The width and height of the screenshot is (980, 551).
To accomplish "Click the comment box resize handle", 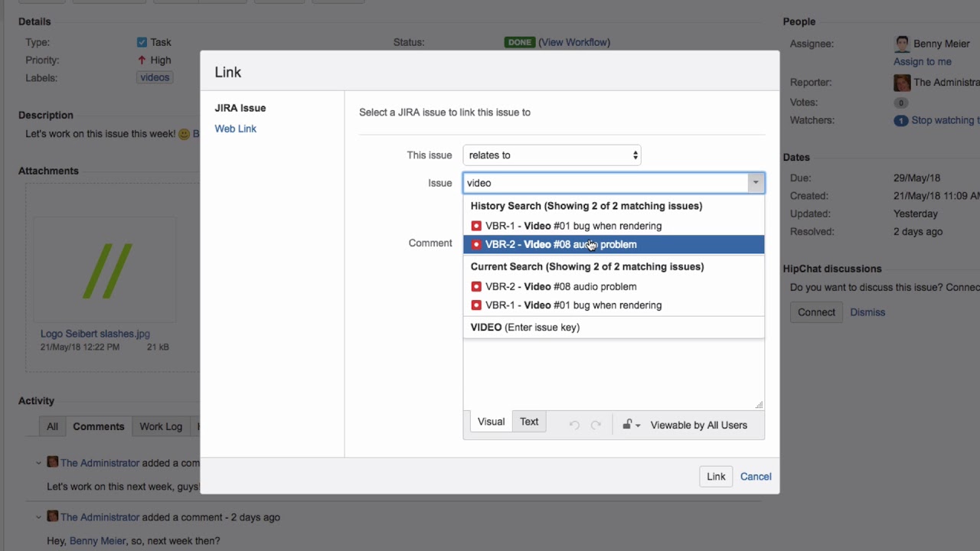I will point(759,405).
